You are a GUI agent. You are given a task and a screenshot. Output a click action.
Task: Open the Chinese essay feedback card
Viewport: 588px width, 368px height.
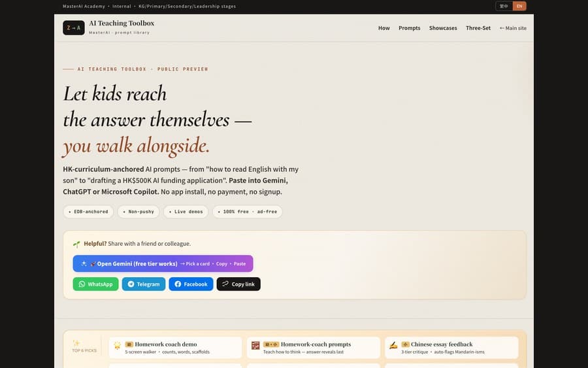pos(451,347)
